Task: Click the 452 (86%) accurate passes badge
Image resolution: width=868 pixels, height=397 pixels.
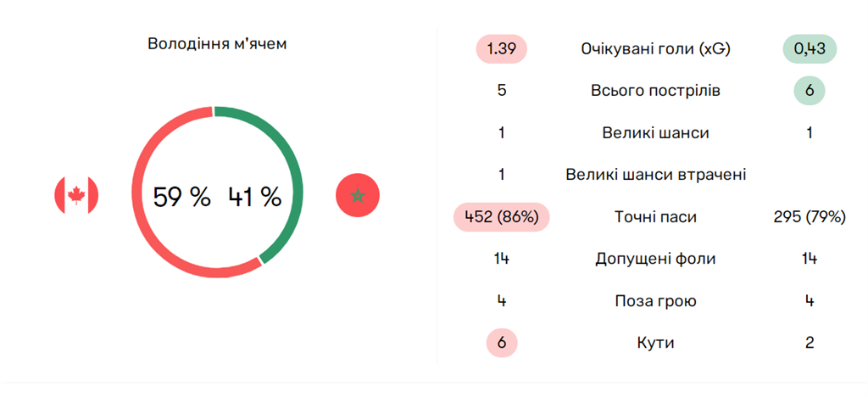Action: point(502,216)
